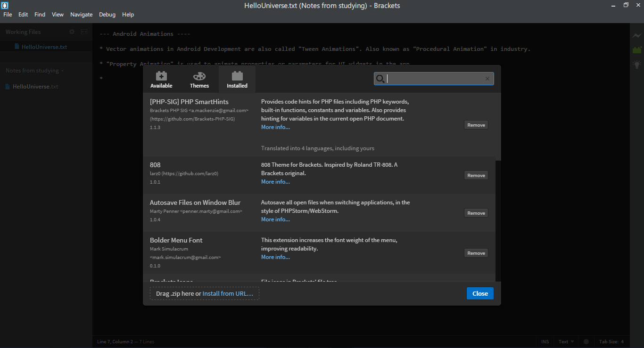The image size is (644, 348).
Task: Select the Installed extensions tab
Action: coord(237,79)
